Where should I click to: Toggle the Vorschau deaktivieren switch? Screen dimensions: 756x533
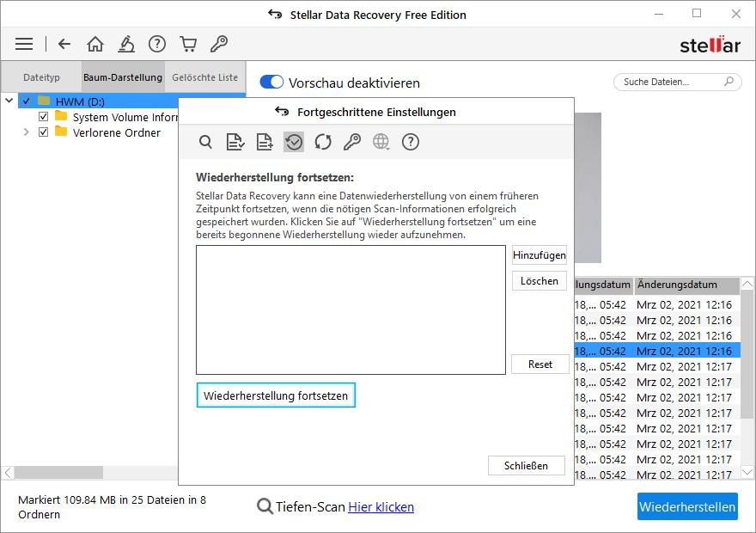tap(271, 83)
